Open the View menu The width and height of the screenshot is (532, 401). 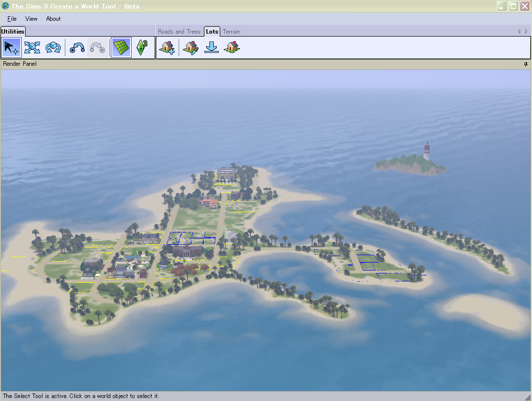[31, 19]
